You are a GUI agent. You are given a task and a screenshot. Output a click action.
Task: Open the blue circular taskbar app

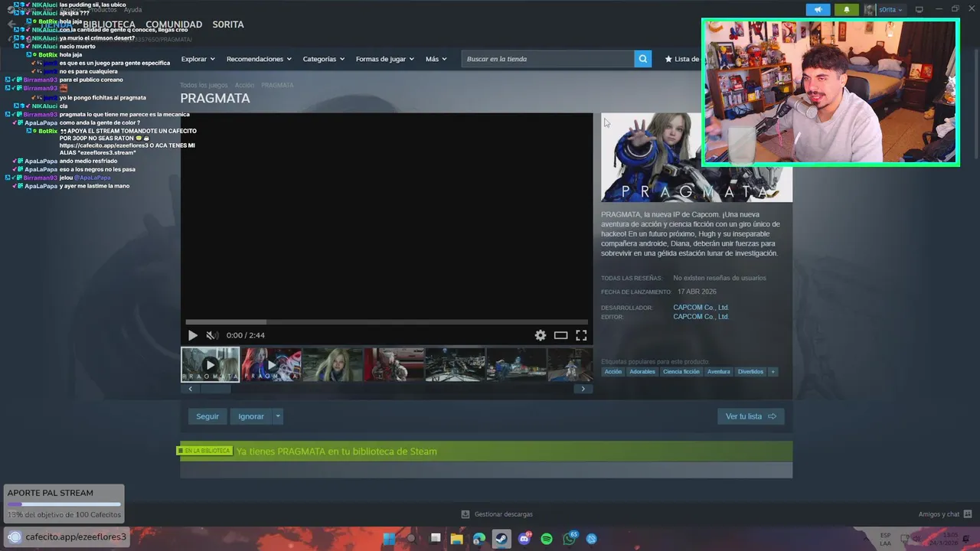(x=592, y=539)
